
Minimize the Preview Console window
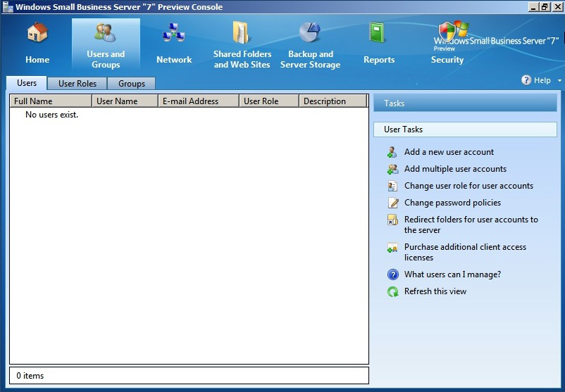tap(533, 6)
